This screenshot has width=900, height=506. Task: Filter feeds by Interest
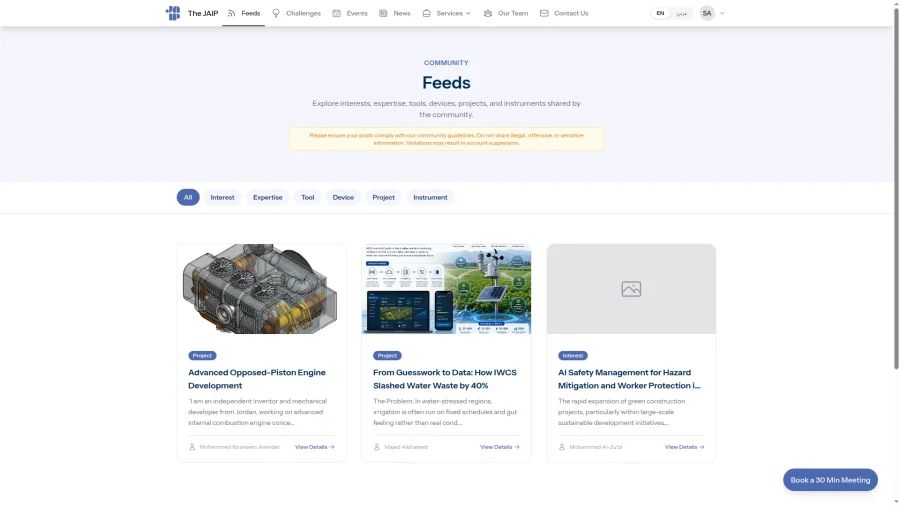tap(222, 197)
